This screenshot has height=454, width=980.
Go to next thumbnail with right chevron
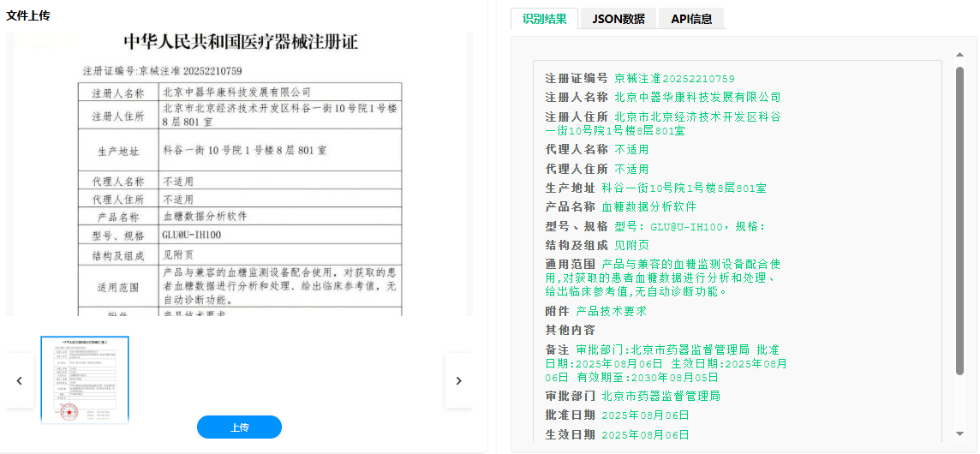coord(459,380)
